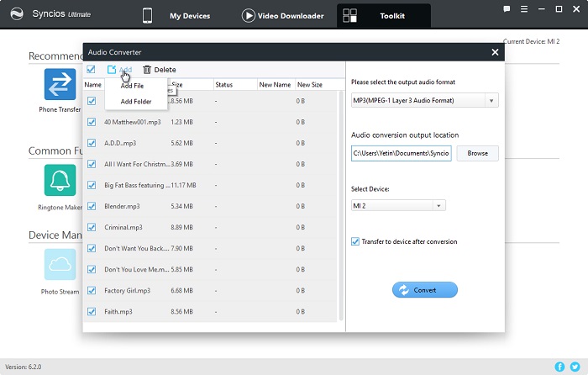Choose Add Folder from the menu
This screenshot has height=375, width=588.
click(x=136, y=102)
